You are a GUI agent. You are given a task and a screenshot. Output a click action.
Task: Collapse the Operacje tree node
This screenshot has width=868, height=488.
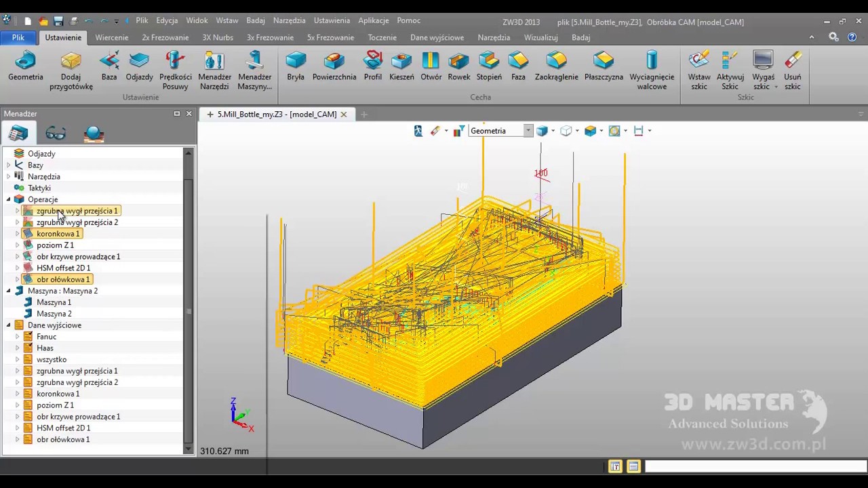8,200
